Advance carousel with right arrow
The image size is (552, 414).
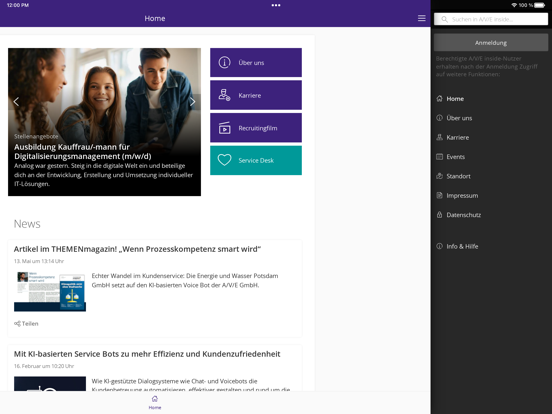click(x=193, y=102)
